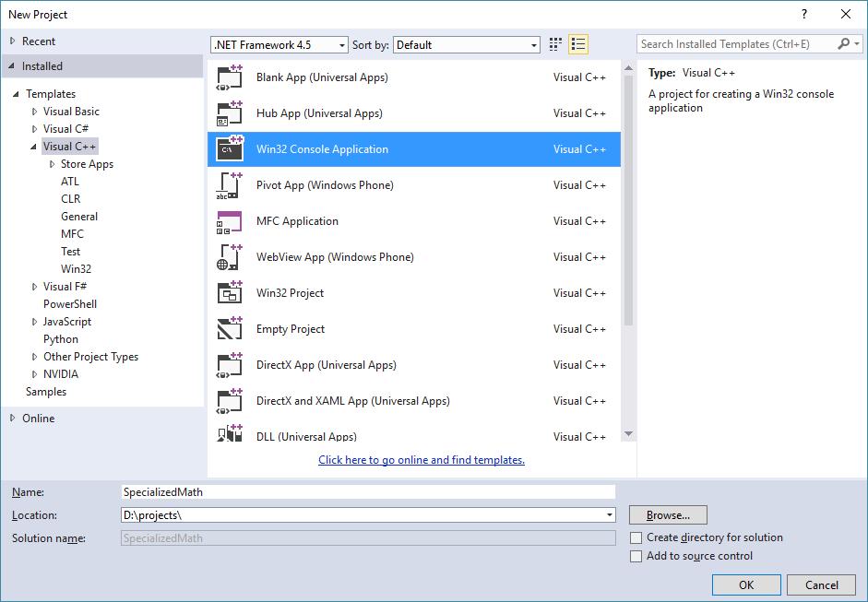This screenshot has height=602, width=868.
Task: Expand the Visual C# node arrow
Action: (34, 129)
